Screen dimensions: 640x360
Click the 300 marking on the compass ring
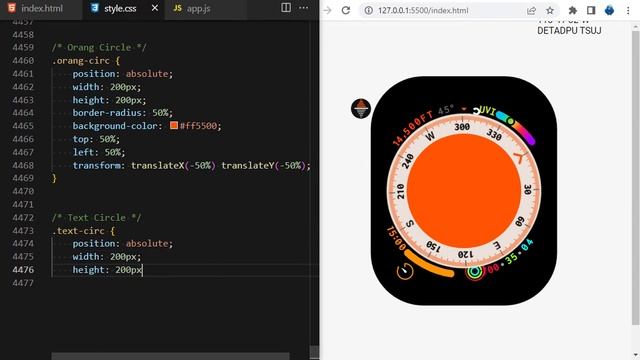462,127
